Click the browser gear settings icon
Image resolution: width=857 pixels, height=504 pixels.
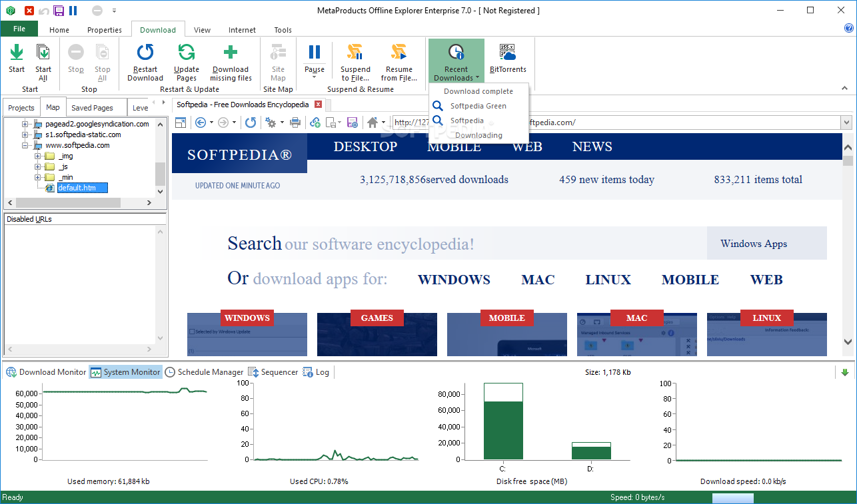(271, 123)
